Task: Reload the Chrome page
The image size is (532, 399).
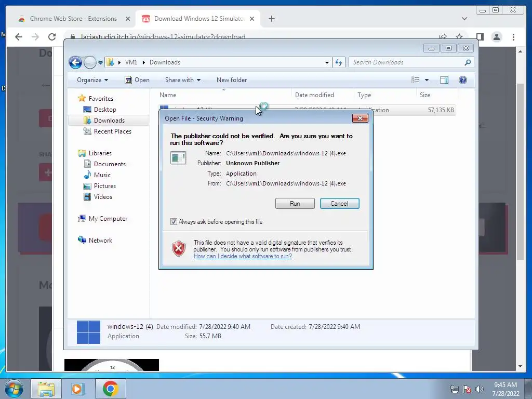Action: click(x=52, y=37)
